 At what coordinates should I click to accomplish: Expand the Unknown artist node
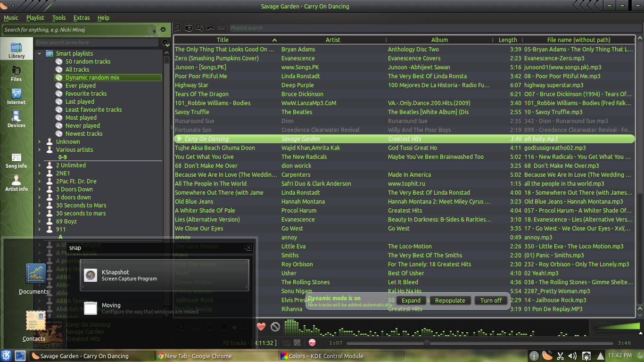[x=40, y=141]
